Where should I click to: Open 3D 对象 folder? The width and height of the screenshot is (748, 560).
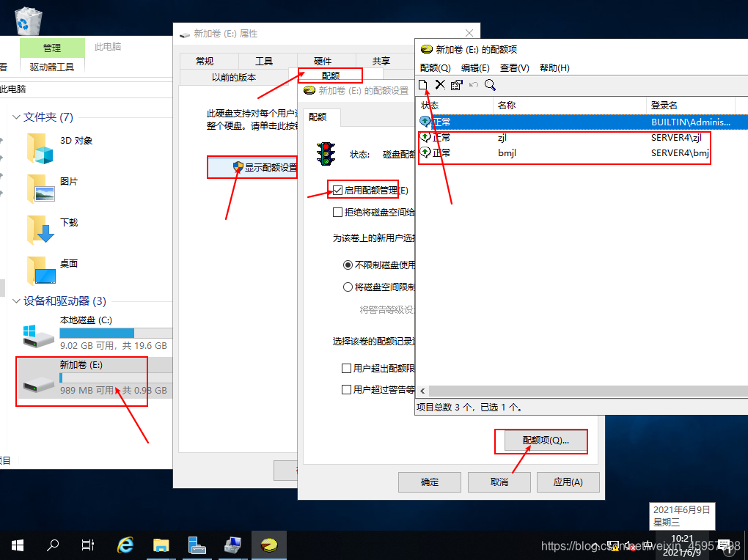(60, 147)
